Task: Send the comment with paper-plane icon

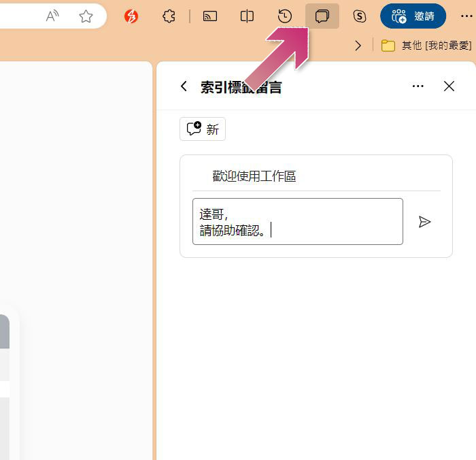Action: [424, 222]
